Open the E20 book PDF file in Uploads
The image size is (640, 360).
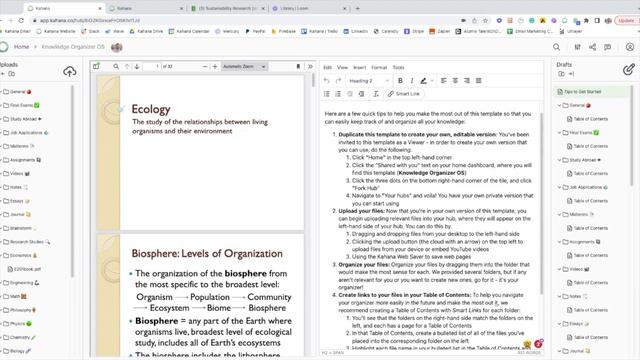(x=24, y=269)
